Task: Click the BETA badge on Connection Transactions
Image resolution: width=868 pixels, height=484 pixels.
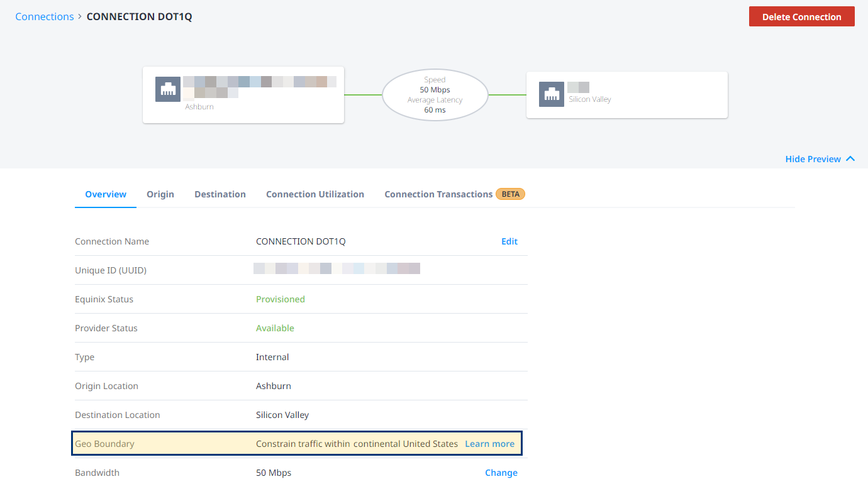Action: (510, 194)
